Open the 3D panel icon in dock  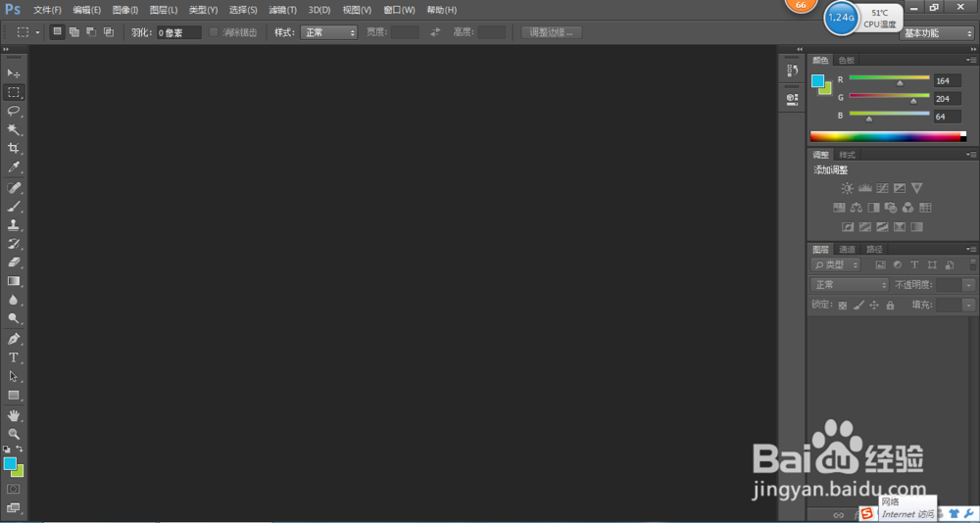(793, 99)
